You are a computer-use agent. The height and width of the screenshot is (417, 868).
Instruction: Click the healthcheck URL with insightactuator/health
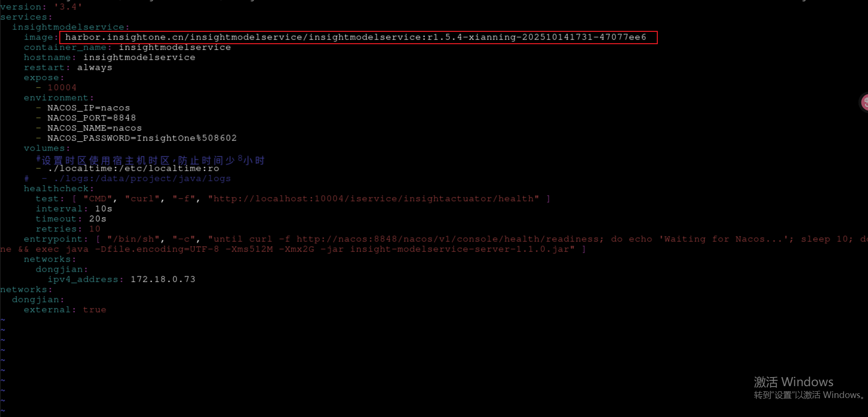(x=373, y=199)
